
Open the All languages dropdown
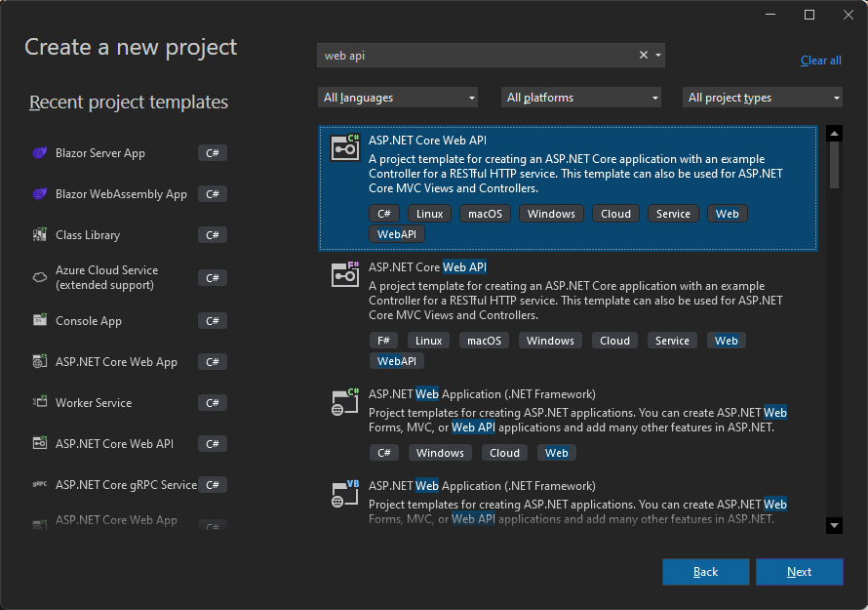(398, 98)
